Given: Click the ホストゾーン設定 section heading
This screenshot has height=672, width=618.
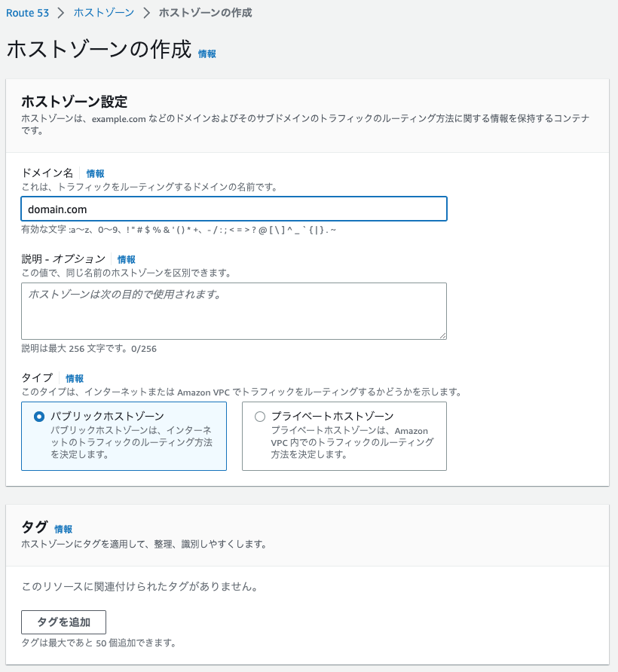Looking at the screenshot, I should 75,102.
